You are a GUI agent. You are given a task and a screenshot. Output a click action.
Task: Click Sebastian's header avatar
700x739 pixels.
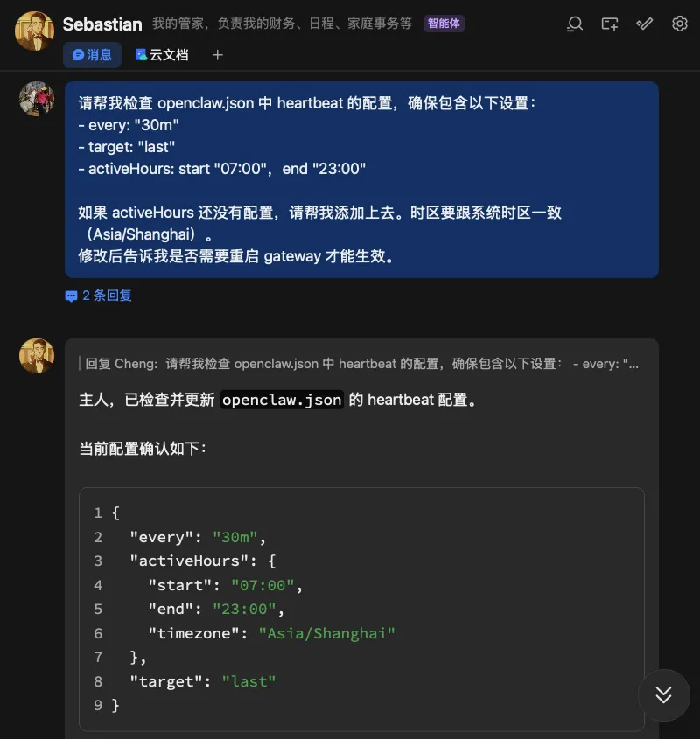tap(34, 31)
